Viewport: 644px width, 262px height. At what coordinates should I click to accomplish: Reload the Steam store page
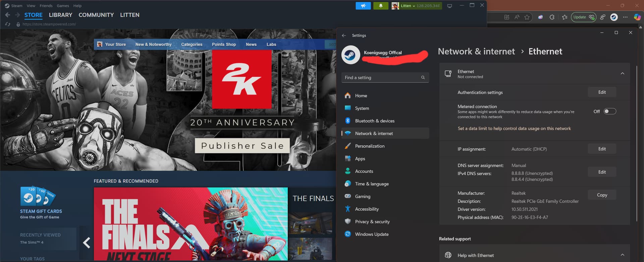[x=8, y=24]
